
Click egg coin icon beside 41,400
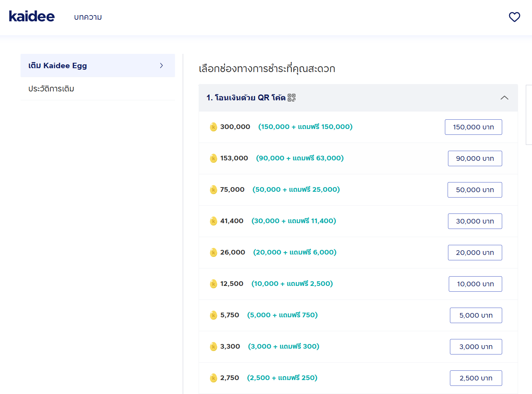pos(213,221)
